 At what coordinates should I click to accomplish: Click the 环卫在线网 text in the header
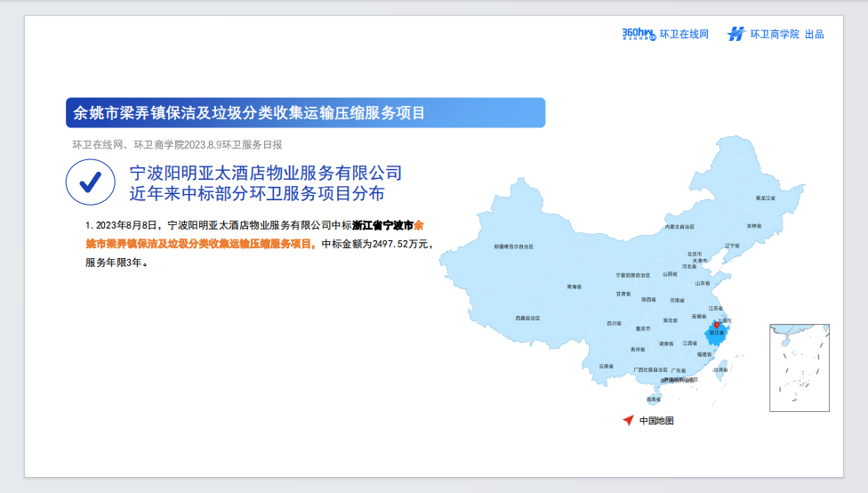click(684, 35)
